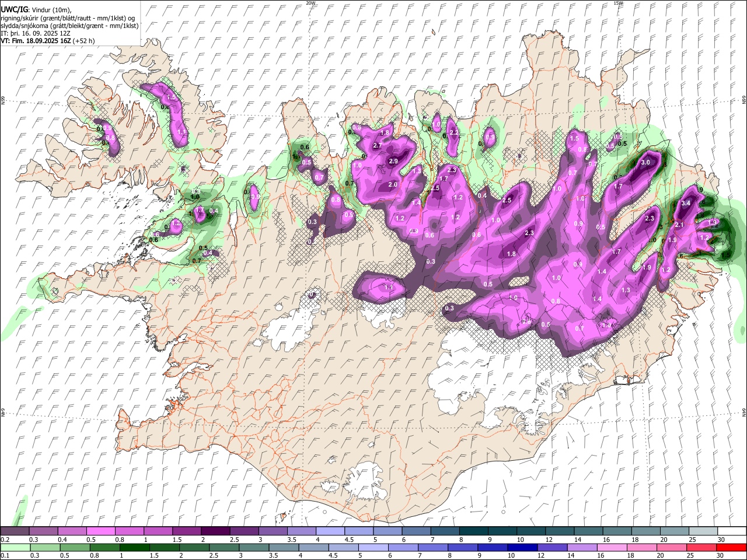Click the 2.9 snowfall value on the map
Viewport: 747px width, 560px height.
[393, 161]
